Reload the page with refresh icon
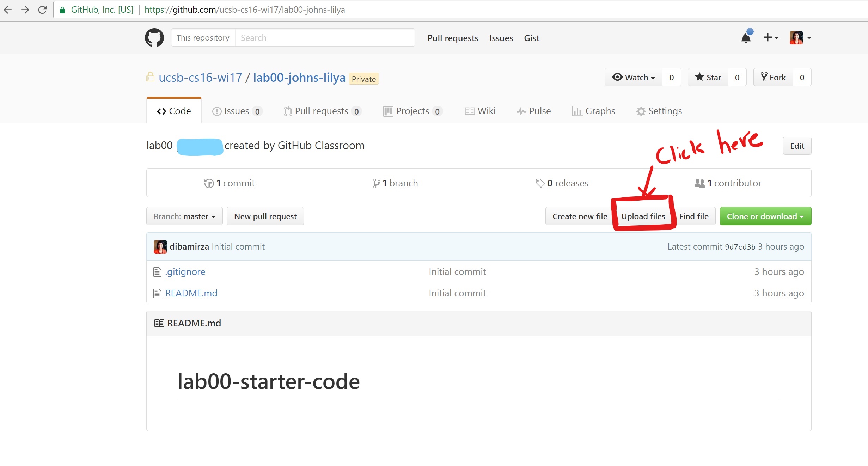This screenshot has width=868, height=466. [43, 10]
